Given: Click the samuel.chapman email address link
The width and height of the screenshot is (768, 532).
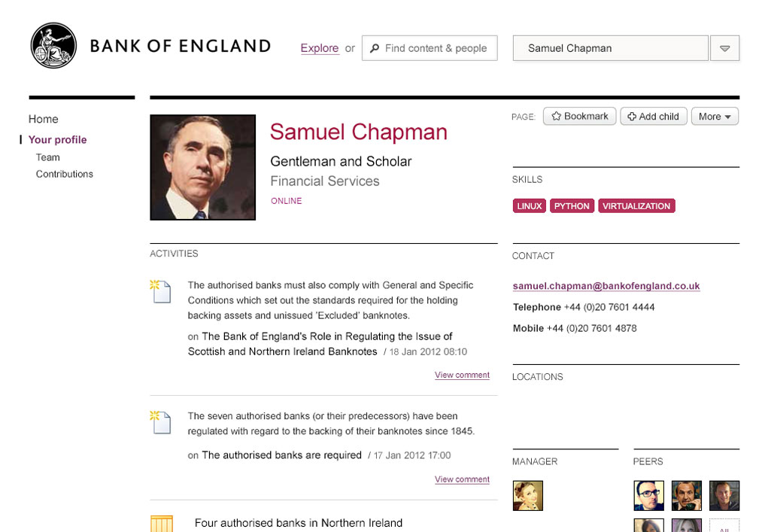Looking at the screenshot, I should pos(606,286).
